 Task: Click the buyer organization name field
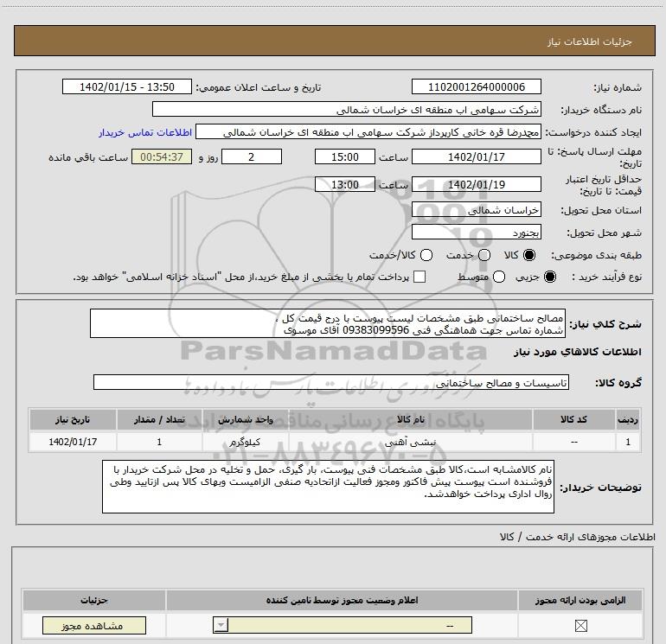click(347, 109)
